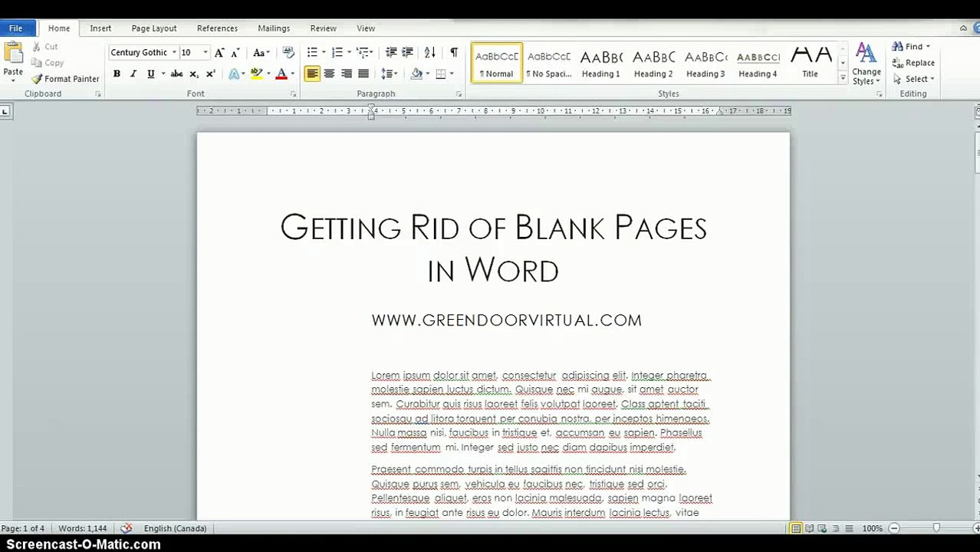This screenshot has height=552, width=980.
Task: Click the red font color swatch
Action: pos(281,74)
